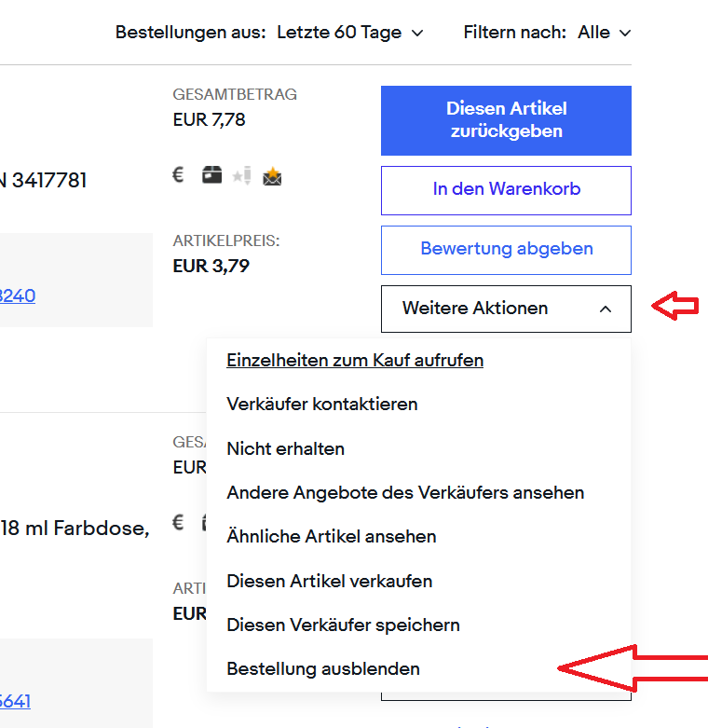Select 'Nicht erhalten' menu entry
Screen dimensions: 708x728
(285, 448)
